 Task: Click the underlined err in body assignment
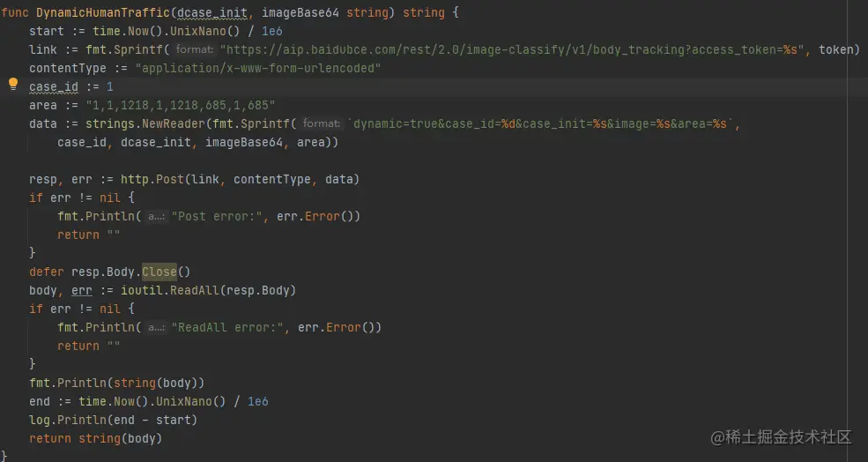tap(82, 291)
